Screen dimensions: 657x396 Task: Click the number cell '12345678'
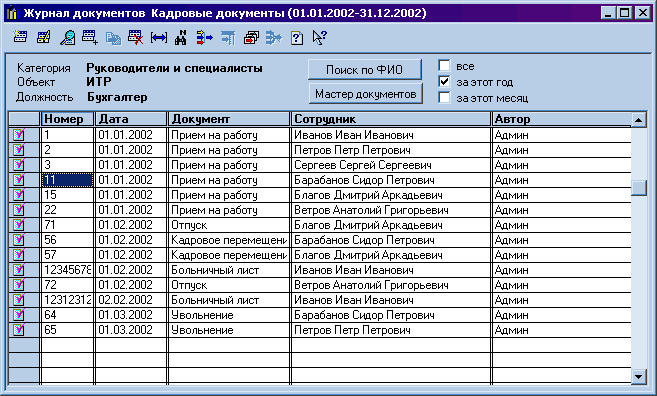pyautogui.click(x=67, y=270)
